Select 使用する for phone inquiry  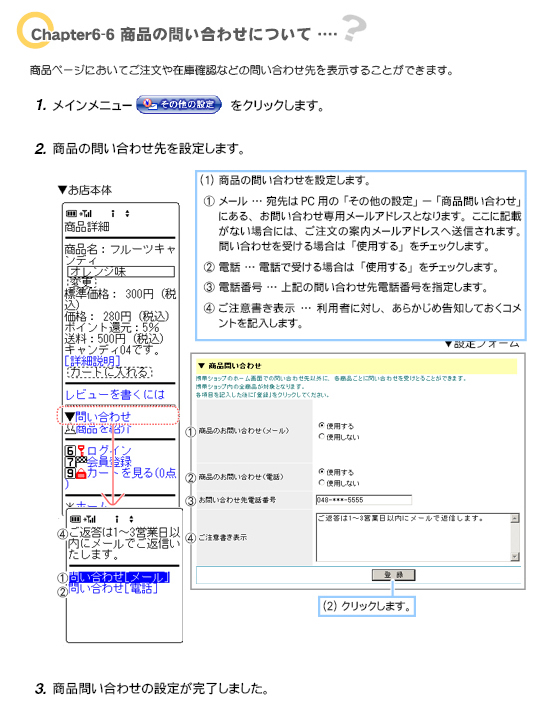(322, 472)
